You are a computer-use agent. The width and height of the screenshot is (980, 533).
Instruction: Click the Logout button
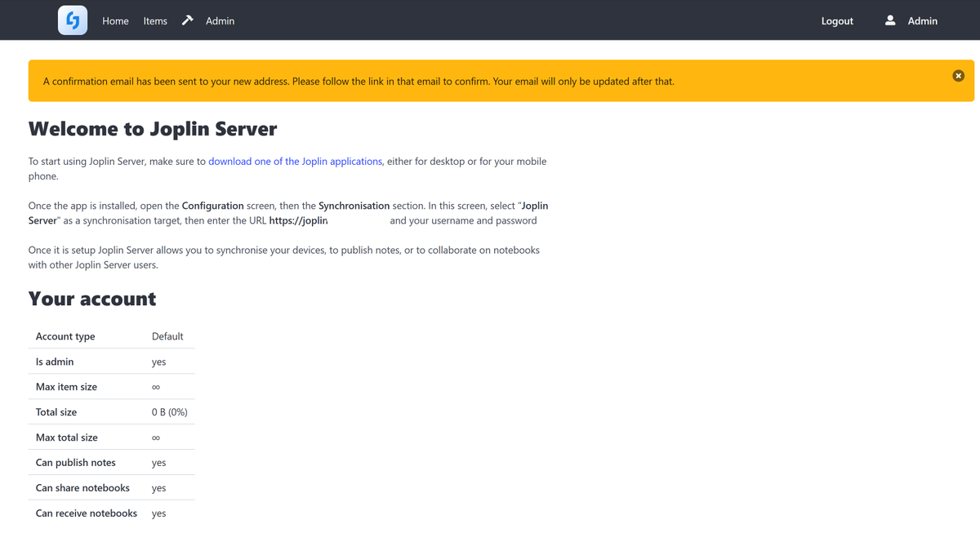click(837, 21)
